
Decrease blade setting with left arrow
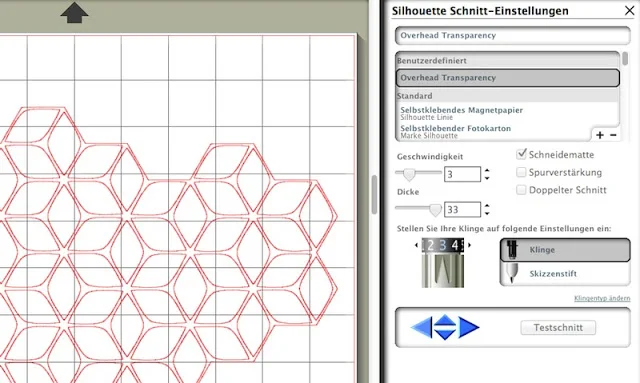click(416, 245)
